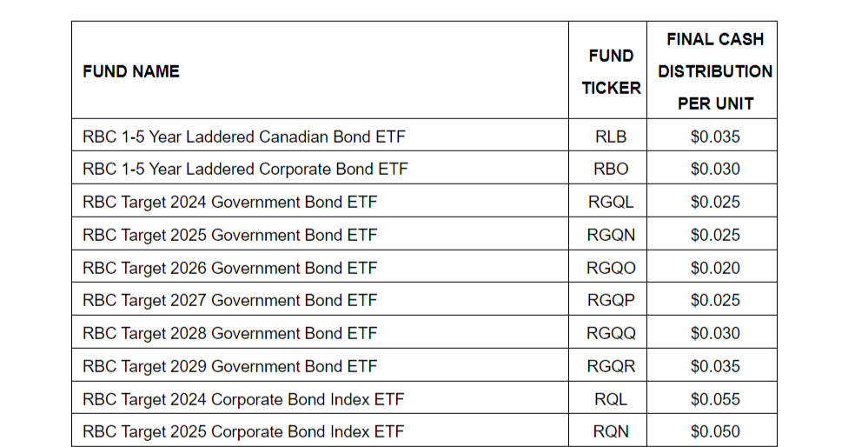Click the FINAL CASH DISTRIBUTION PER UNIT header
868x447 pixels.
pos(715,71)
